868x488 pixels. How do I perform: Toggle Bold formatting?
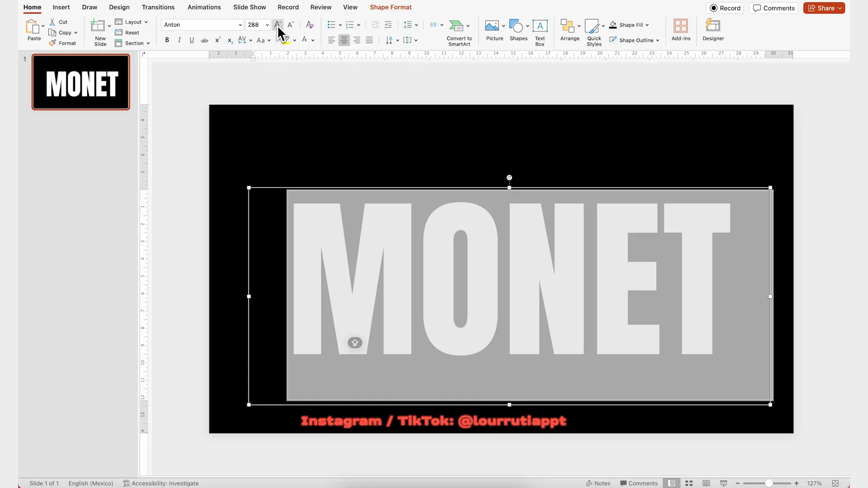pos(167,40)
